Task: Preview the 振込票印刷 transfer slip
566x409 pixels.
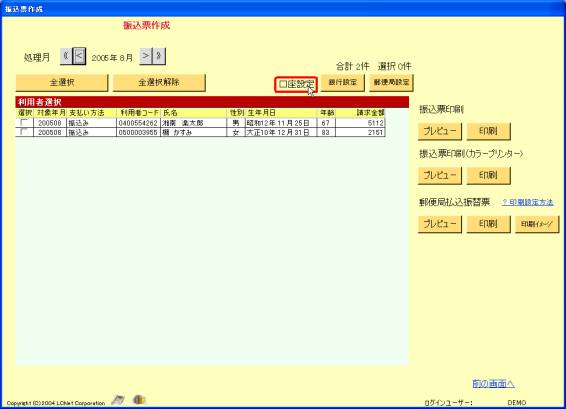Action: point(440,131)
